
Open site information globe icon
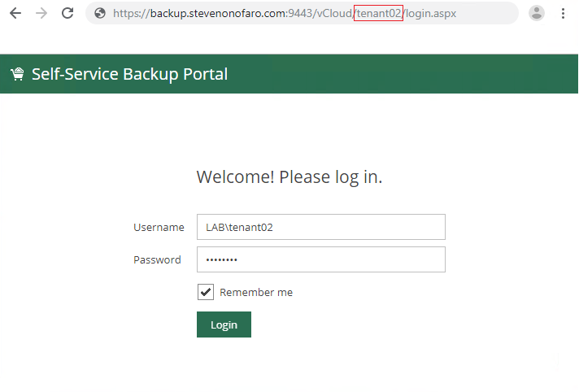coord(100,13)
